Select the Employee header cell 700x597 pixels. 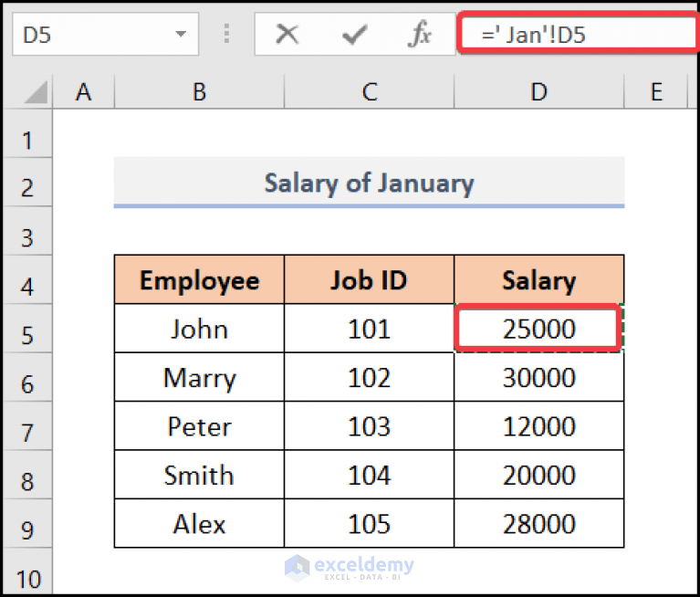tap(199, 280)
